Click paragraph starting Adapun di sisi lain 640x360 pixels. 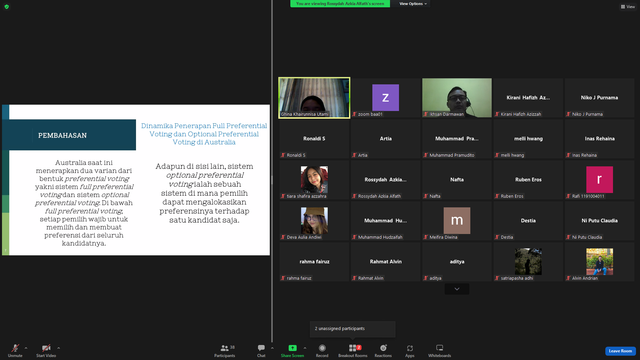(x=204, y=193)
